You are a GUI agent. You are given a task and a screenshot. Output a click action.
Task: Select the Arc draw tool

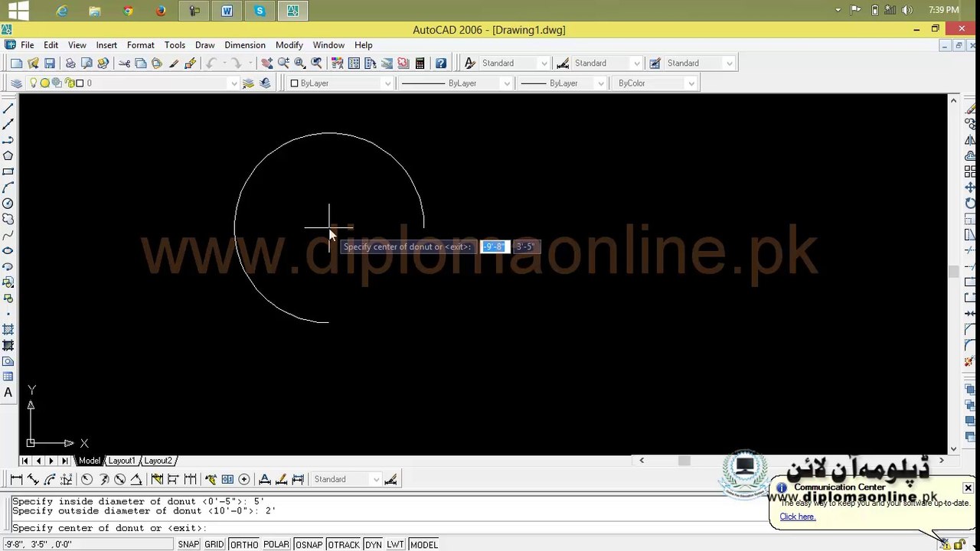click(8, 187)
